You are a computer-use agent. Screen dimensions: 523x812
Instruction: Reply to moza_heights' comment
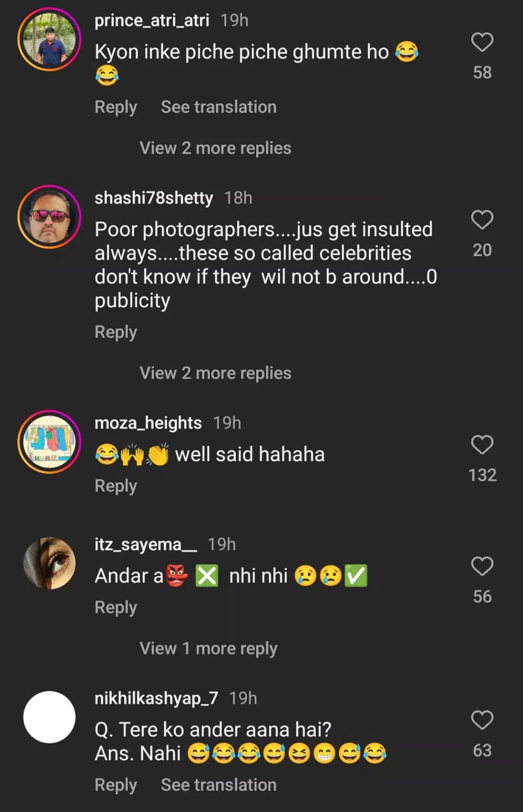(116, 486)
